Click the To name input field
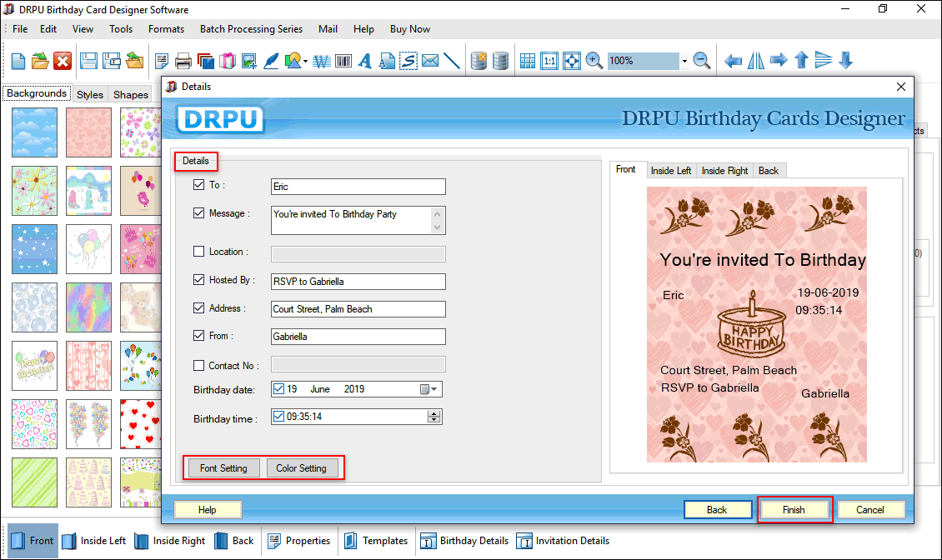The width and height of the screenshot is (942, 560). (358, 187)
